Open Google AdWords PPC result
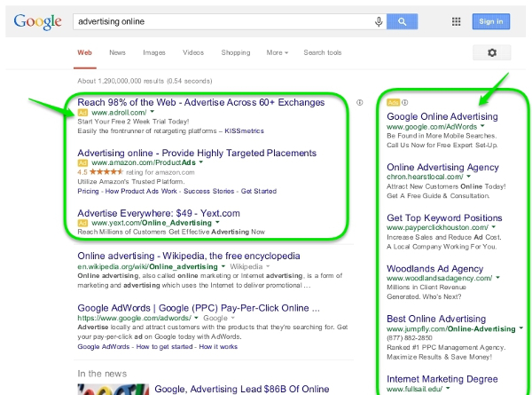532x395 pixels. click(x=199, y=308)
